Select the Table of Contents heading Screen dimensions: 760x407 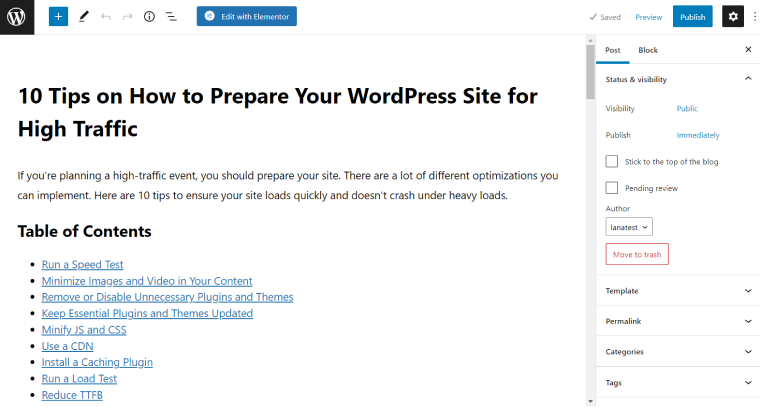[84, 232]
